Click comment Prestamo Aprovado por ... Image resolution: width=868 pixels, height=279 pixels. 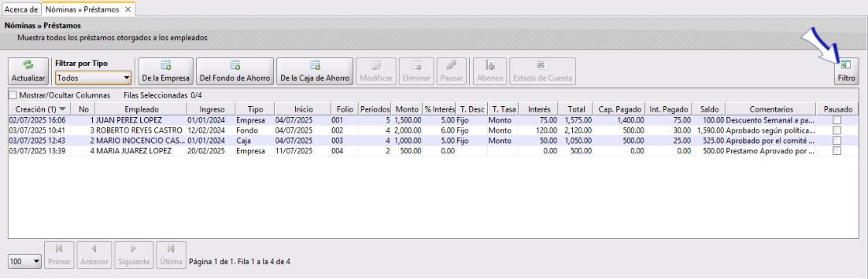(770, 150)
